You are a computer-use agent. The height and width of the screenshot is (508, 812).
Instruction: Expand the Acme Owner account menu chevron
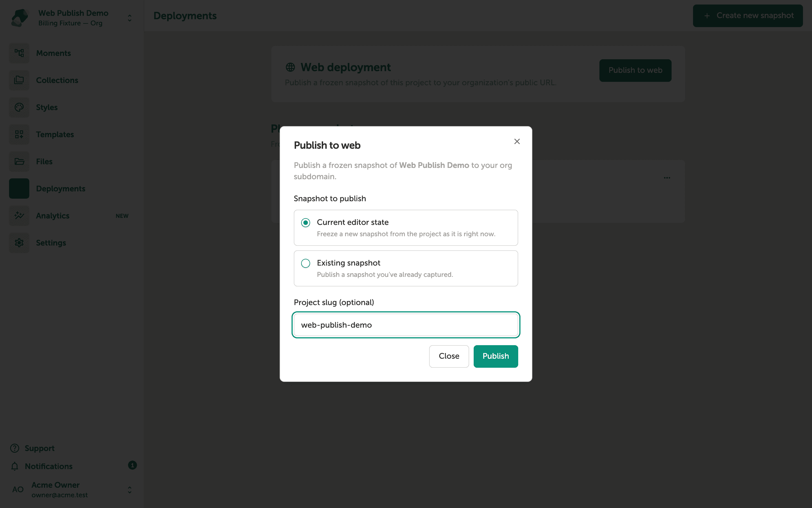(x=129, y=490)
